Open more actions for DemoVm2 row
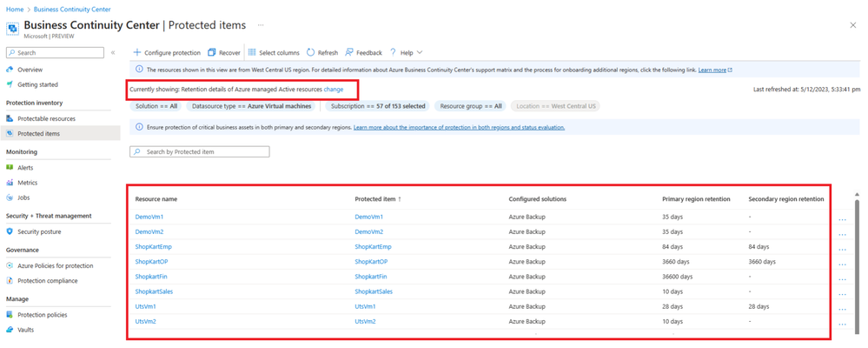868x348 pixels. pos(843,234)
